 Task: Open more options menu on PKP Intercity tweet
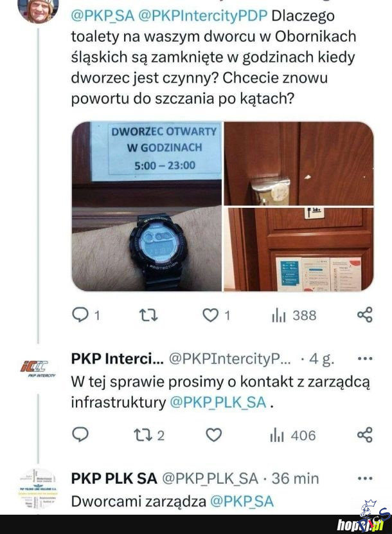(366, 358)
